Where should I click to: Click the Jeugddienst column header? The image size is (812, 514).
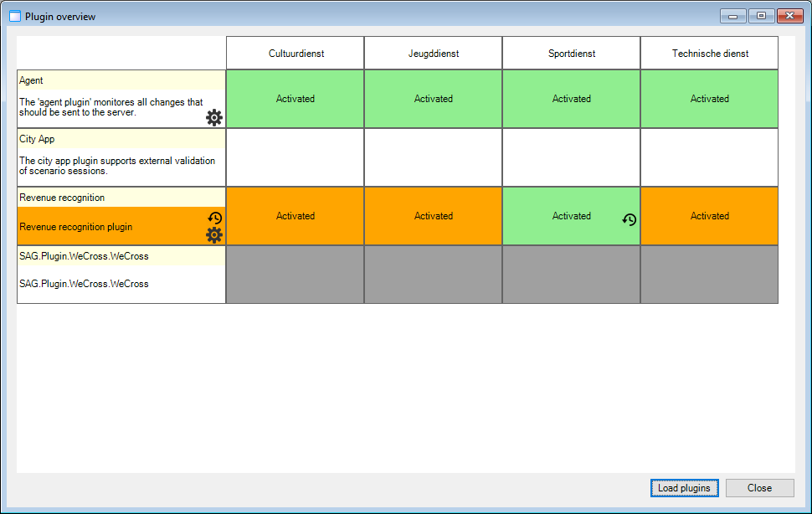click(x=433, y=54)
